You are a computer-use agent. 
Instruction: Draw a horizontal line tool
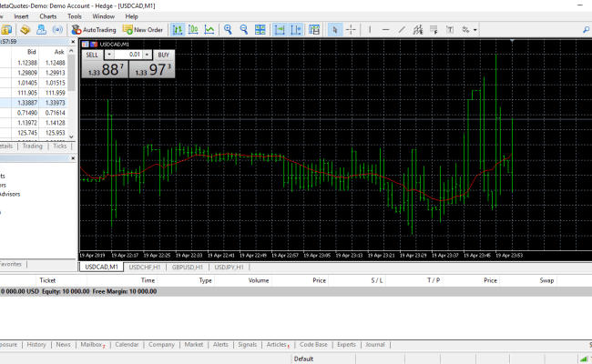[x=385, y=29]
